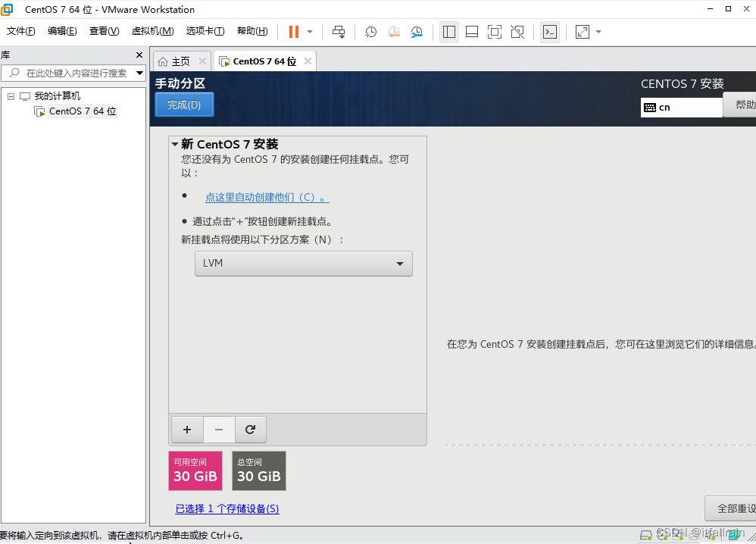Select CentOS 7 64 位 in library tree

tap(83, 111)
